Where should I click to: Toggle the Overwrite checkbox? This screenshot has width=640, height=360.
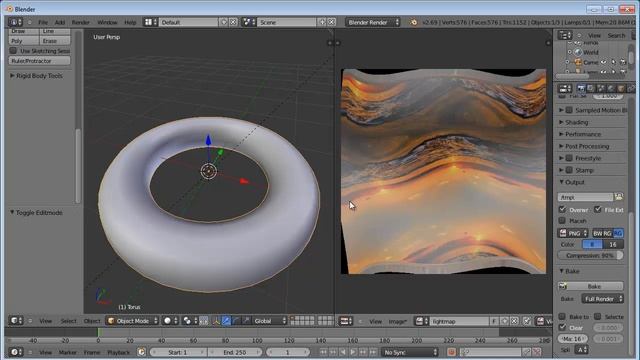pyautogui.click(x=562, y=209)
